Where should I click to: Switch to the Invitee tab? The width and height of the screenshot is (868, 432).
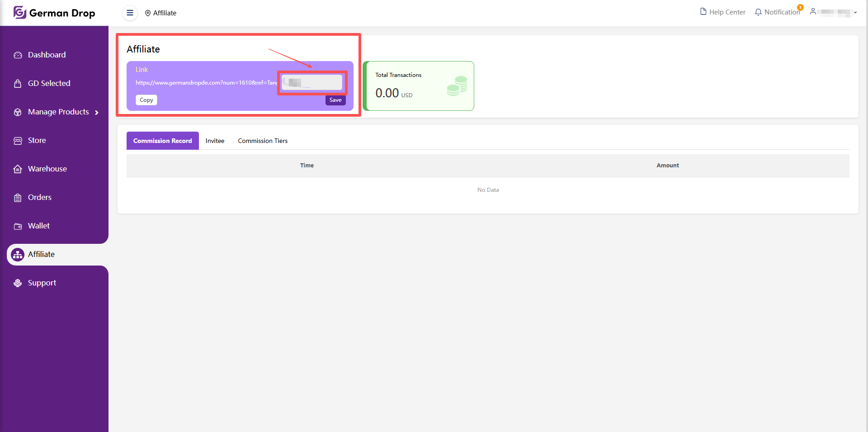point(215,141)
